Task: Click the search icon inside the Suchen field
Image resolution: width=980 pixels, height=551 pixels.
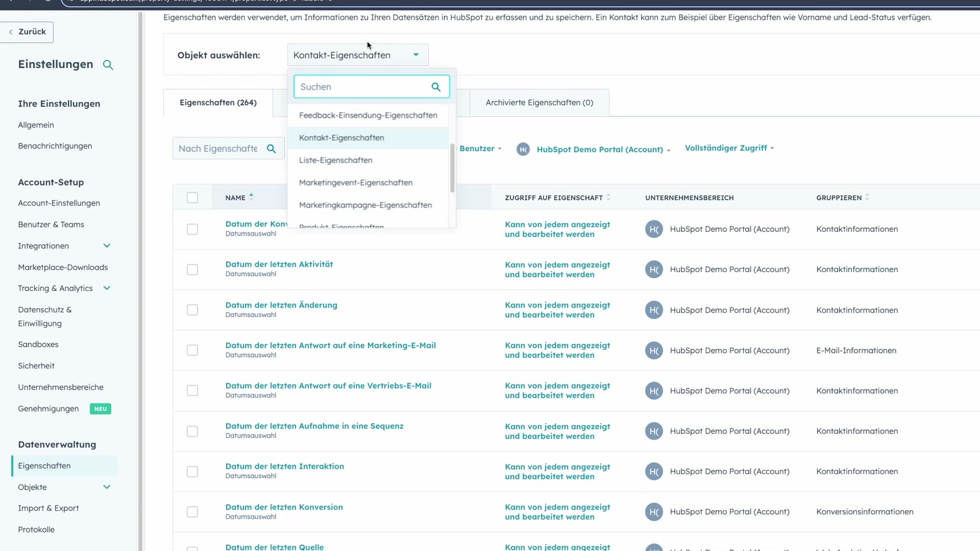Action: click(x=436, y=87)
